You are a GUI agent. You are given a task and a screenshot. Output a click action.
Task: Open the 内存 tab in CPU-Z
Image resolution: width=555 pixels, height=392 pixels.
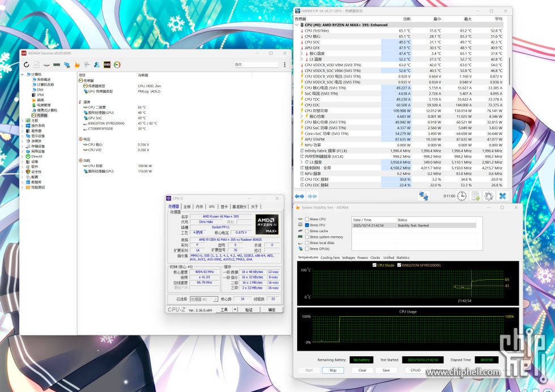click(x=199, y=207)
